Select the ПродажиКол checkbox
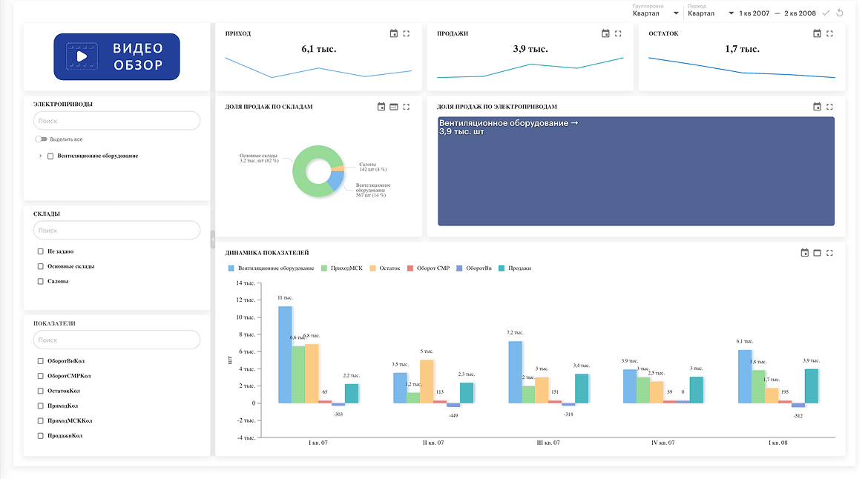The image size is (868, 479). tap(40, 436)
